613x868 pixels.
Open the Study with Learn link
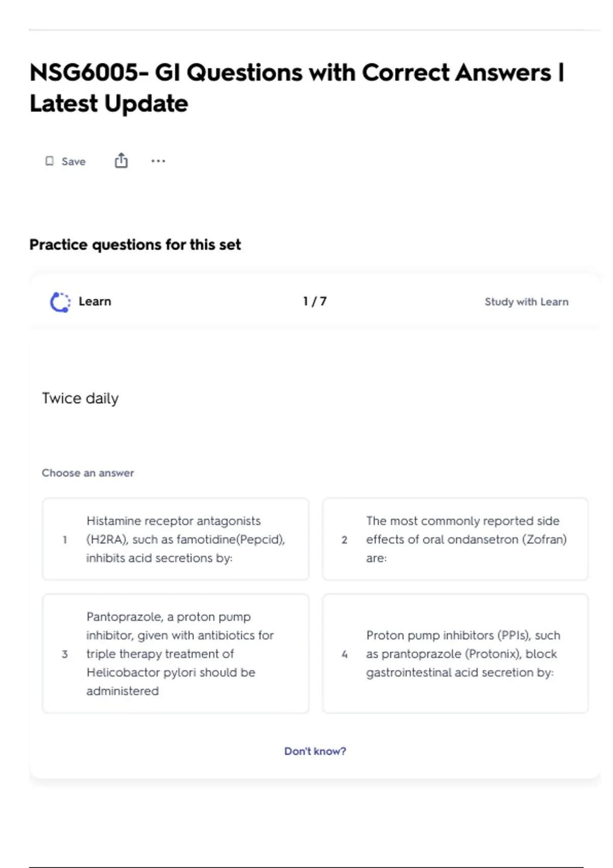tap(526, 302)
